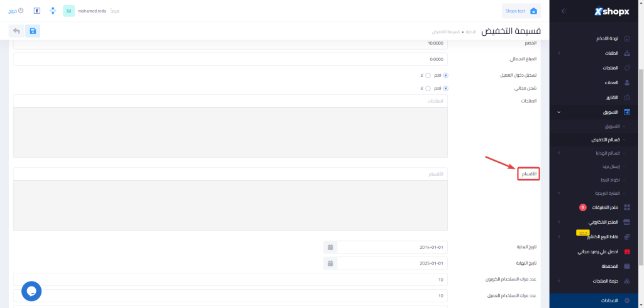This screenshot has height=308, width=644.
Task: Select لا for تسجيل دخول العميل
Action: 427,75
